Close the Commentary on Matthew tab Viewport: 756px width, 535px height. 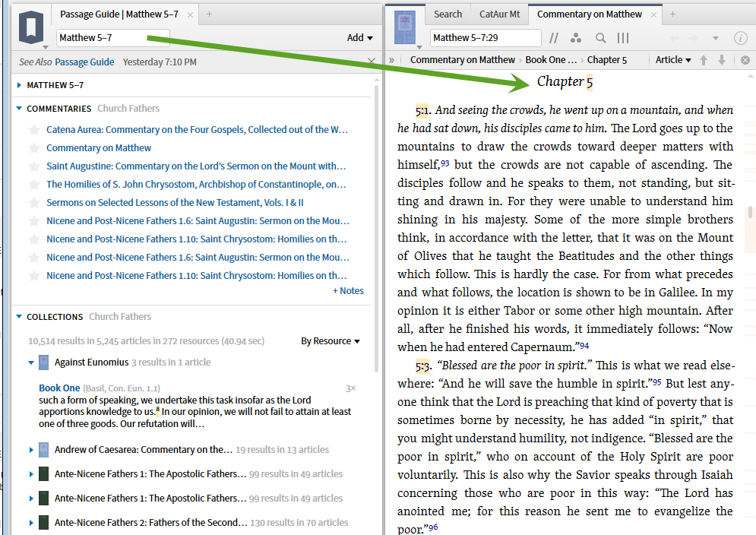point(653,15)
